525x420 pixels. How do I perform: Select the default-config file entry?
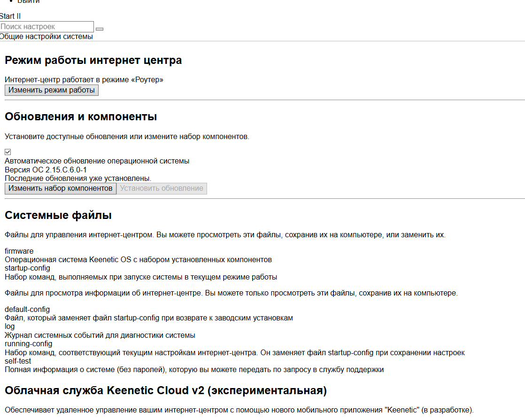pos(27,310)
